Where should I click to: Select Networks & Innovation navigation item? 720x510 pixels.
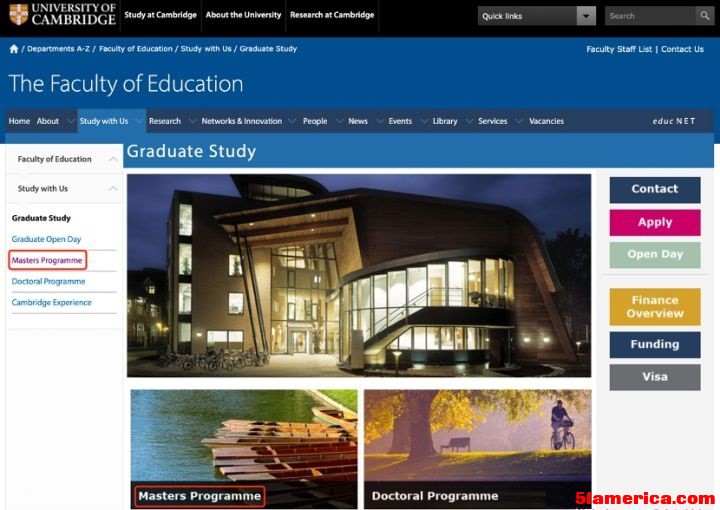tap(242, 121)
